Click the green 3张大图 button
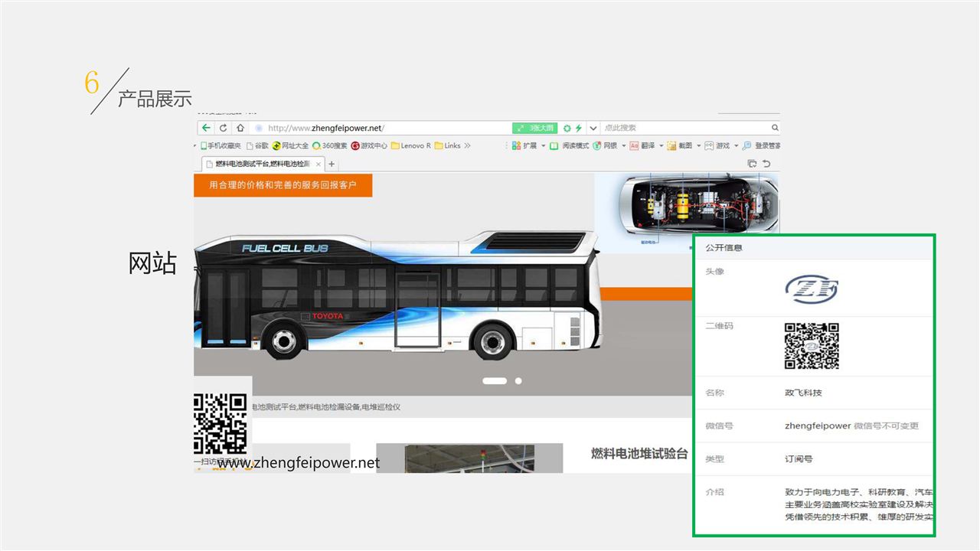 point(534,128)
